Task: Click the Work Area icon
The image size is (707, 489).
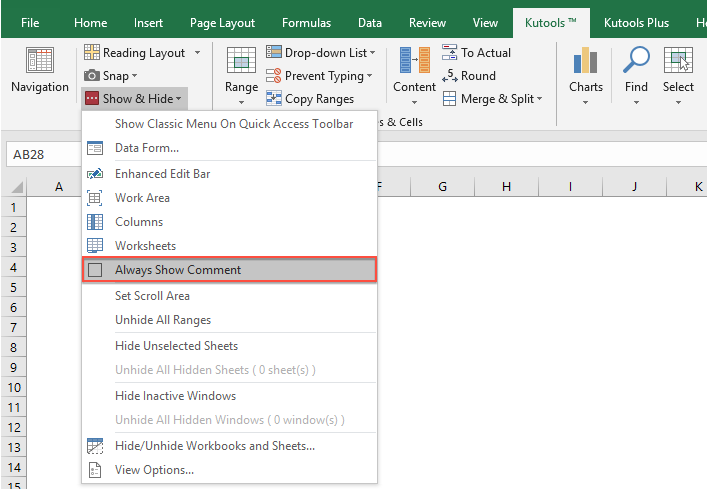Action: (x=95, y=198)
